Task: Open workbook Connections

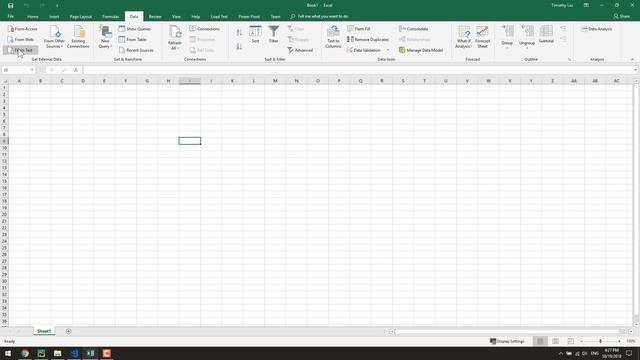Action: coord(204,29)
